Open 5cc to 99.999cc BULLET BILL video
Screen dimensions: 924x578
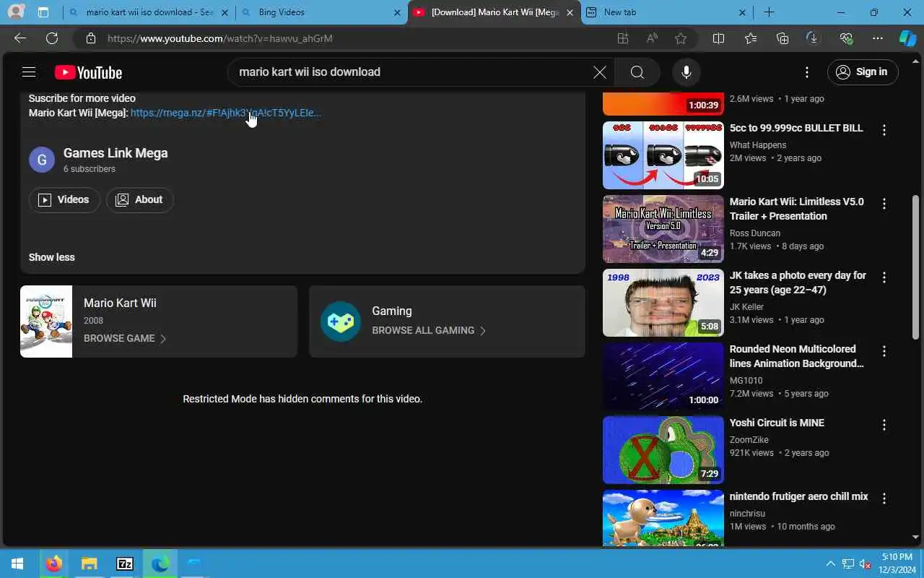pos(796,128)
